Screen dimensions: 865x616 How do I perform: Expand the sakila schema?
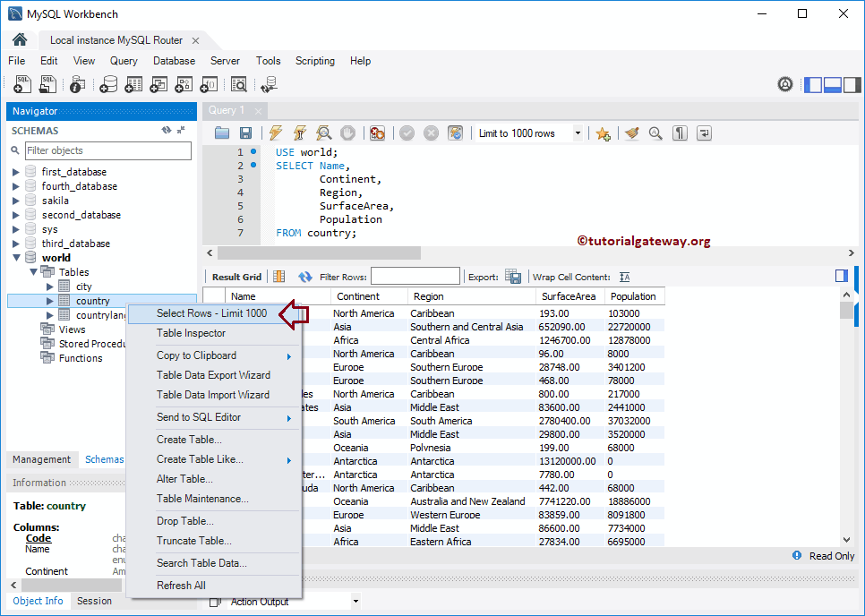(x=14, y=200)
